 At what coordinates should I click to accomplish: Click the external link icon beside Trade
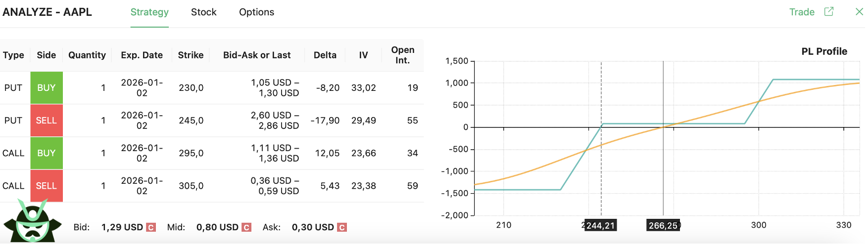pos(829,11)
